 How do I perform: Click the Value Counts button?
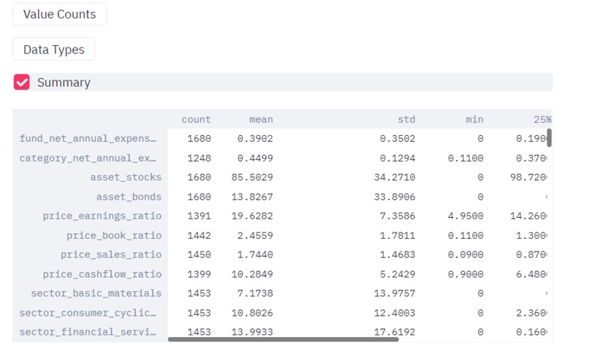click(x=59, y=15)
